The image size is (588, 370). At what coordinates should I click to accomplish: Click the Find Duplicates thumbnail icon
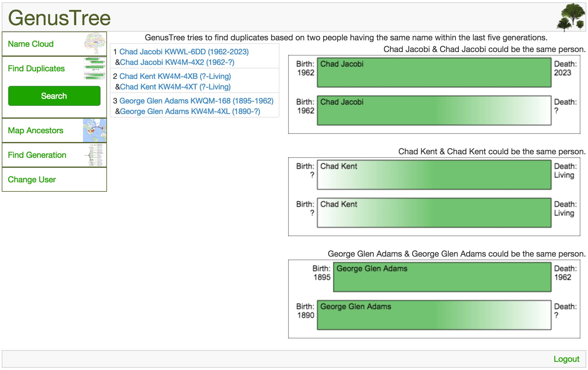click(95, 68)
